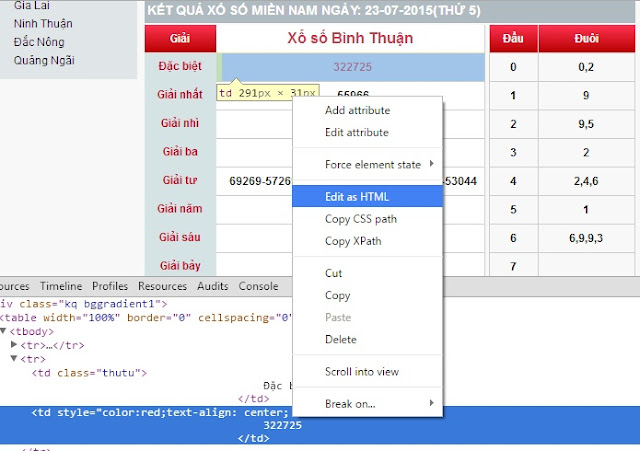Click Force element state submenu arrow
640x451 pixels.
click(x=431, y=164)
